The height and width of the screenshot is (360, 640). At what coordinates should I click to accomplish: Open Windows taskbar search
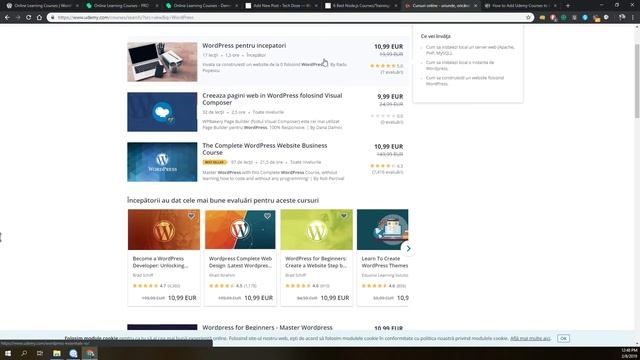[x=24, y=353]
